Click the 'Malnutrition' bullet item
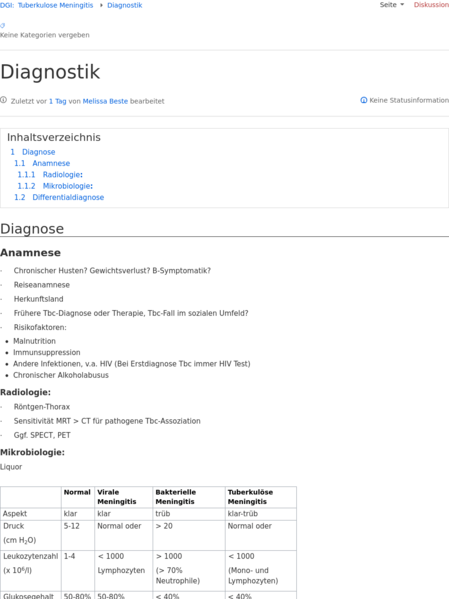 34,341
